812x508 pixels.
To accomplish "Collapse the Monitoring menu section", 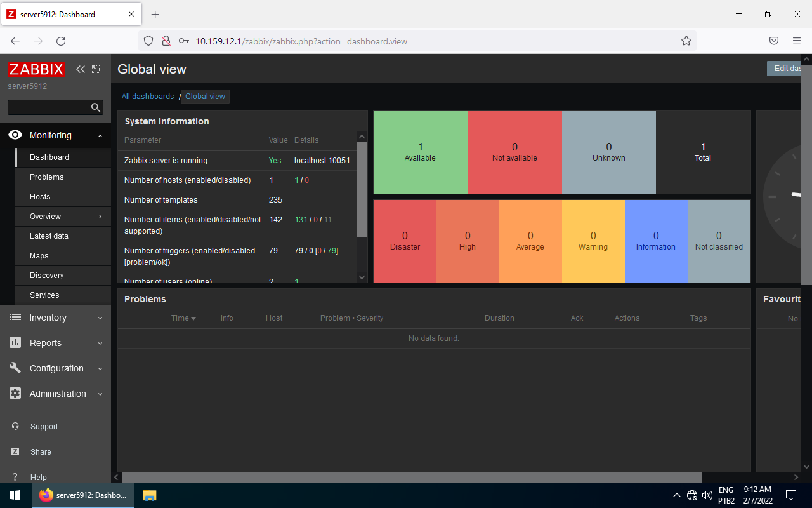I will click(100, 135).
